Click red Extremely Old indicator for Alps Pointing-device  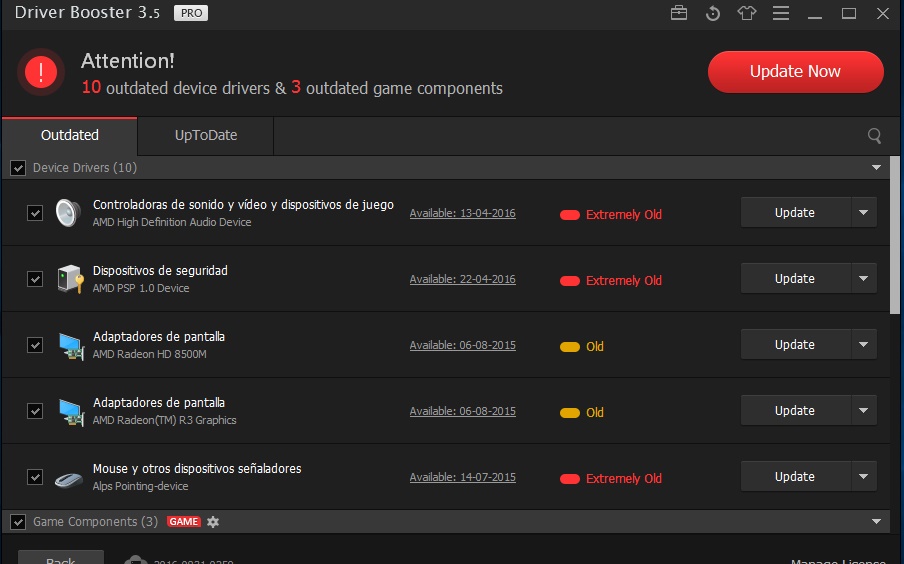click(x=570, y=479)
